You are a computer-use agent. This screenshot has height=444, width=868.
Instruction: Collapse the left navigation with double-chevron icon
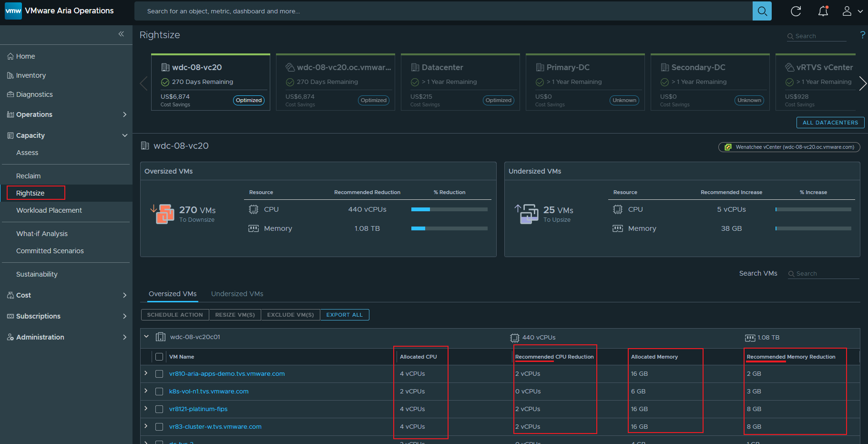coord(121,34)
